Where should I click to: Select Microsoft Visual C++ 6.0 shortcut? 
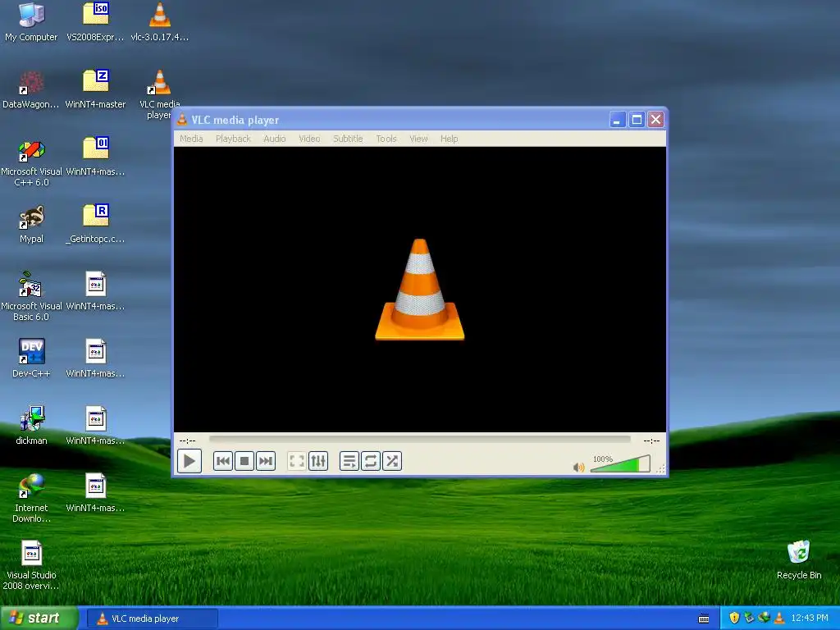tap(31, 162)
